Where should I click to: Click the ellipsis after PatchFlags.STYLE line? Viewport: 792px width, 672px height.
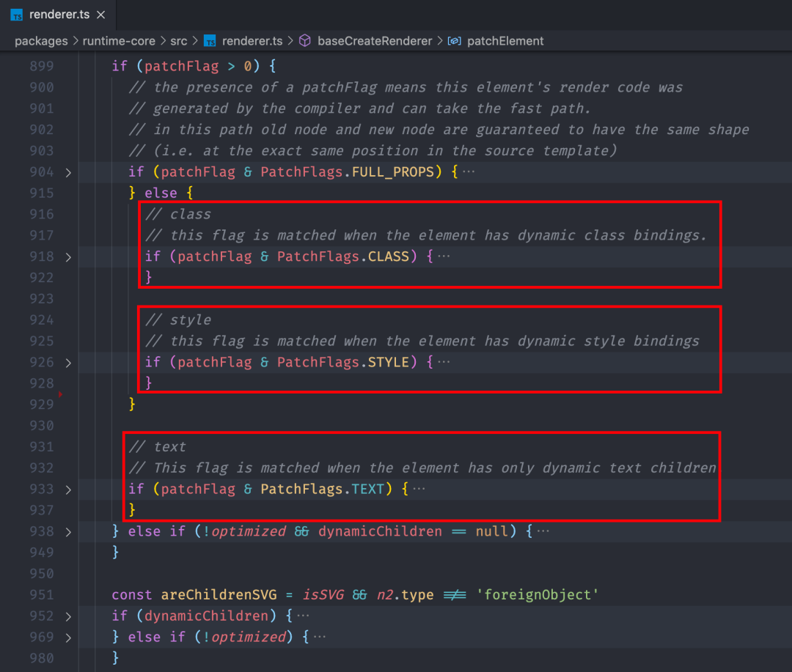click(444, 362)
